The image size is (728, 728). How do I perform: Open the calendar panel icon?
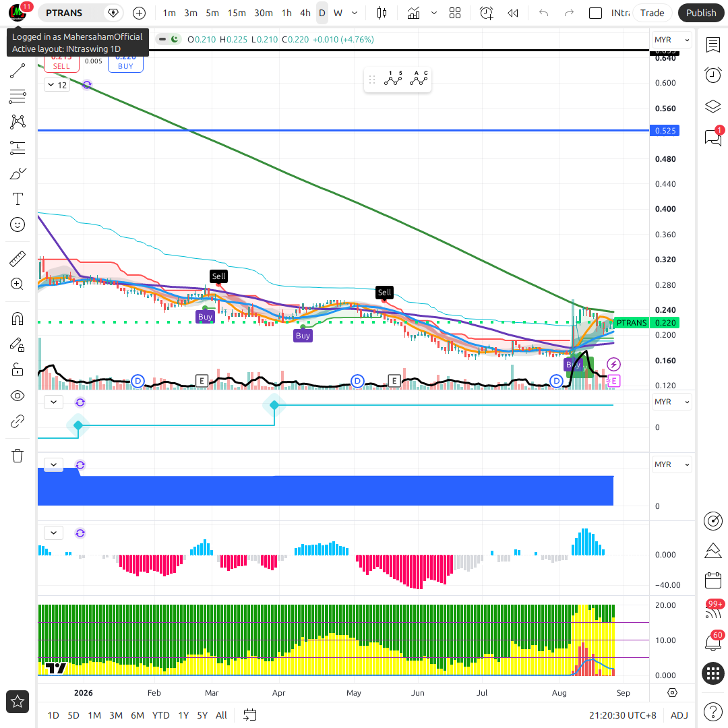point(713,580)
